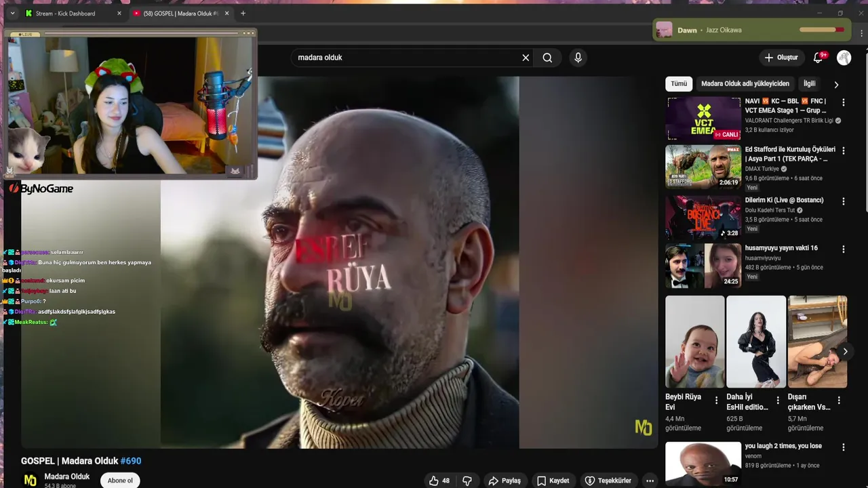Viewport: 868px width, 488px height.
Task: Open the Madara Olduk channel name link
Action: point(67,476)
